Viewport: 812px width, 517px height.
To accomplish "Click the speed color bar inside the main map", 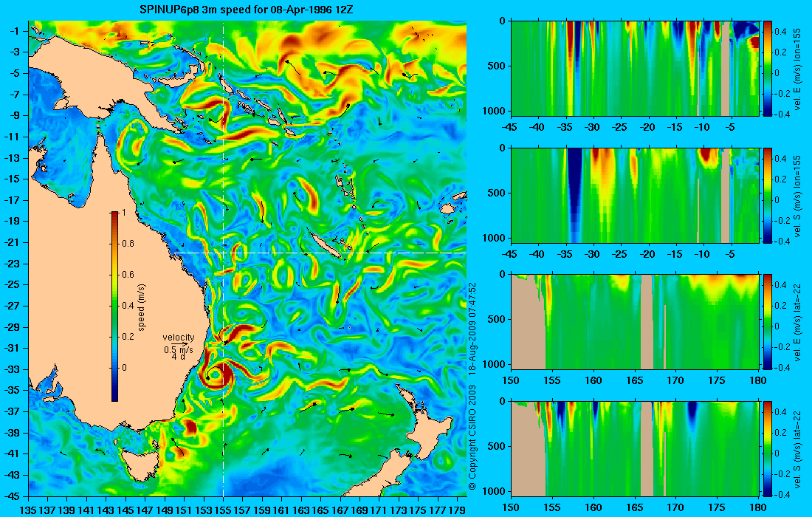I will [x=114, y=307].
